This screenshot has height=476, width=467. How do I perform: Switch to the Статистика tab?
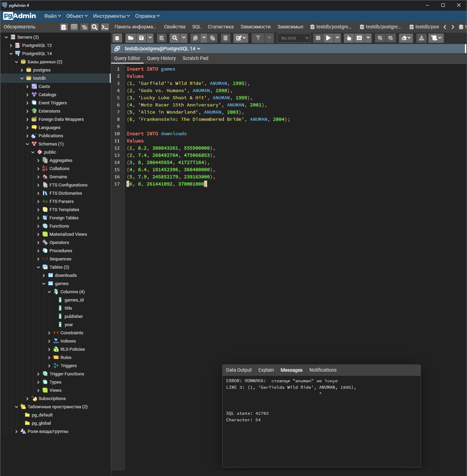pyautogui.click(x=221, y=27)
